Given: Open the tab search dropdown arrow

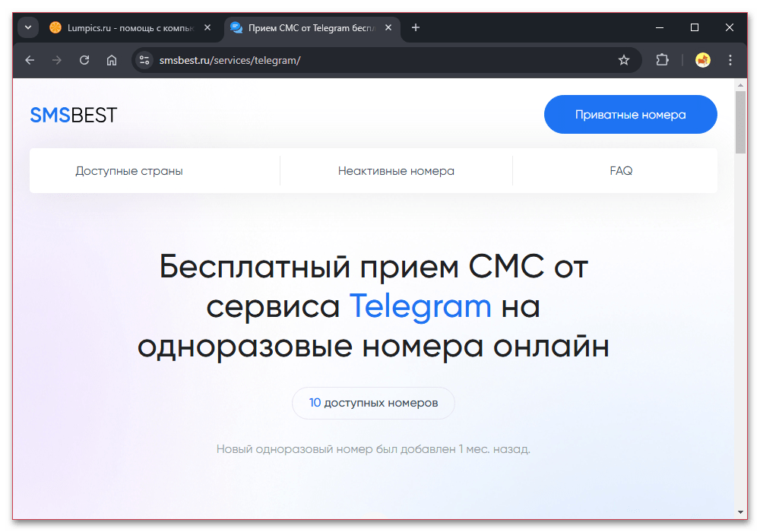Looking at the screenshot, I should 28,27.
